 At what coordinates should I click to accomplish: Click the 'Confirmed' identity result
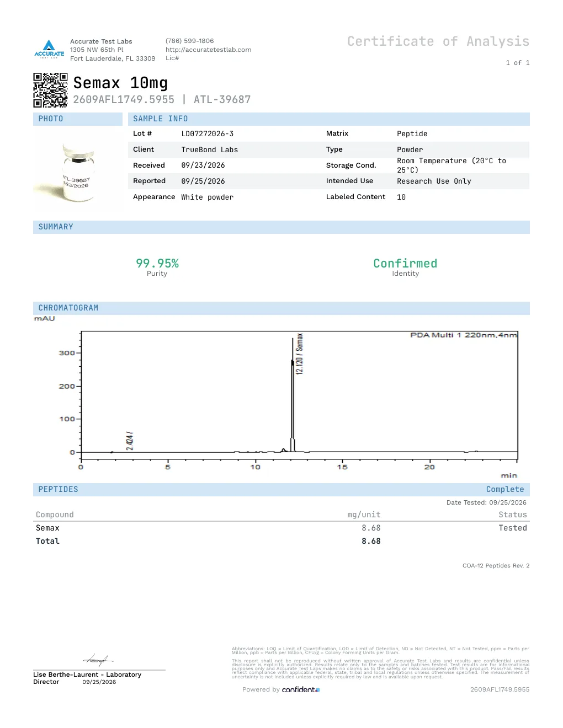point(405,264)
